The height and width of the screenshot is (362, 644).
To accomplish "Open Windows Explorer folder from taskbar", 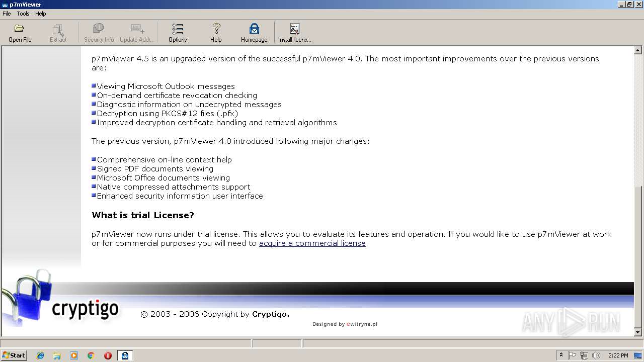I will [x=57, y=355].
